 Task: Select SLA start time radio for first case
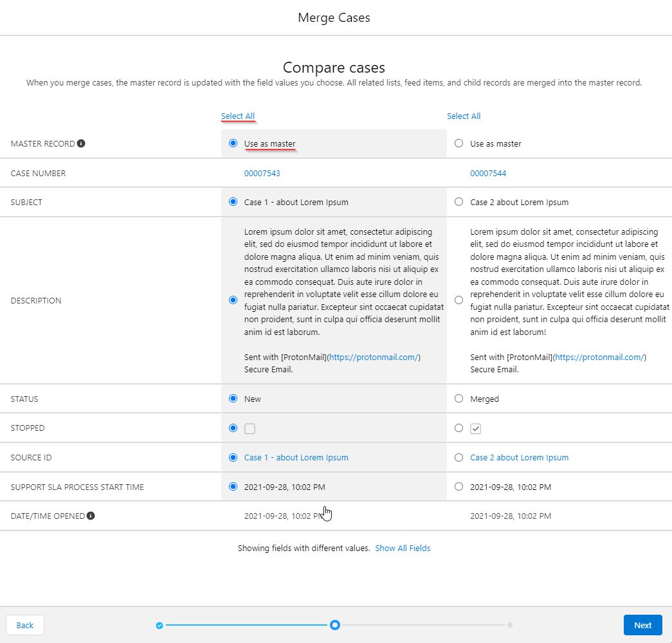click(x=233, y=487)
